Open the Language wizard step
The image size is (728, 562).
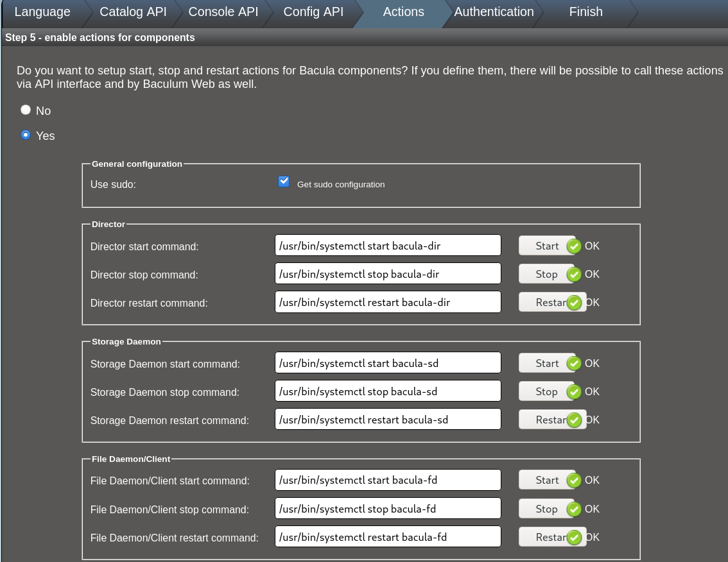(x=42, y=12)
